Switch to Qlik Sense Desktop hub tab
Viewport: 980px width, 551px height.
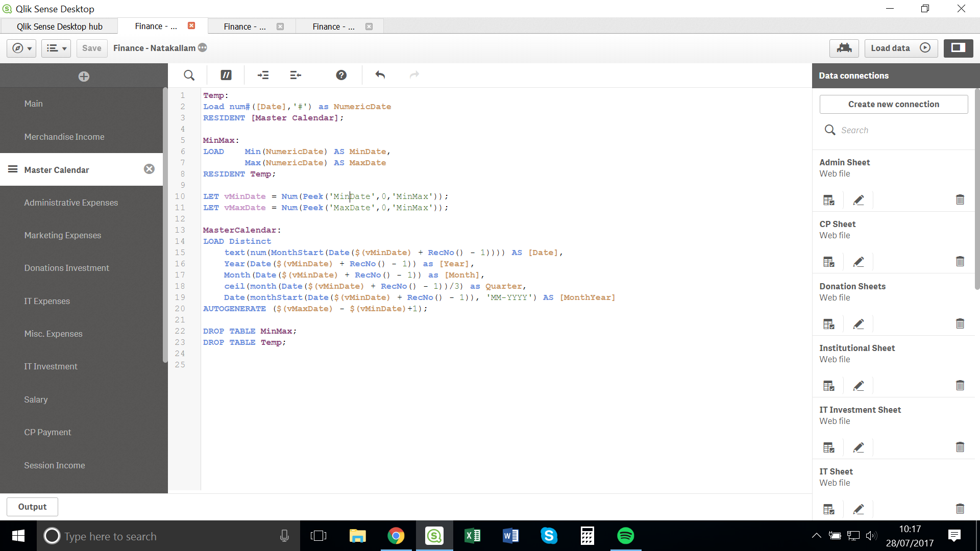(59, 27)
